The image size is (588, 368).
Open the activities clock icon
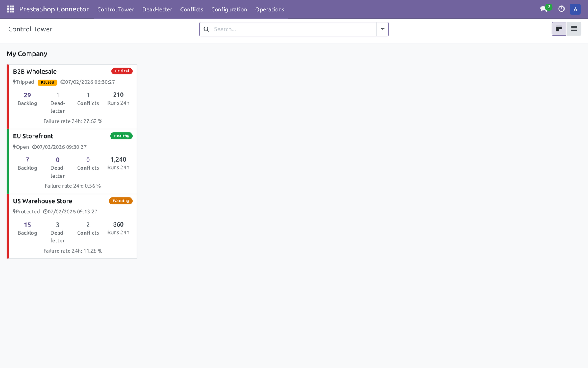(x=561, y=9)
